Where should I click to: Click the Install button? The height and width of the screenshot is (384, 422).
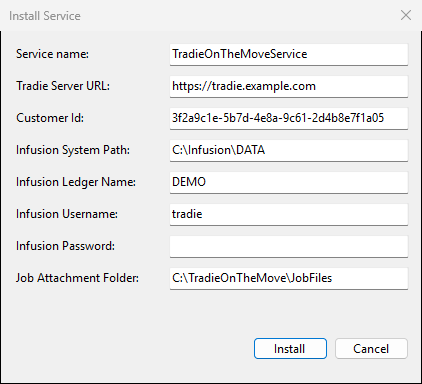tap(290, 349)
